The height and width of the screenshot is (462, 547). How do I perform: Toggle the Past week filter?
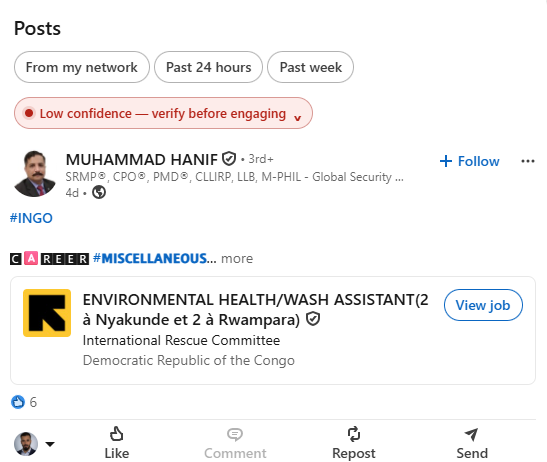(x=310, y=67)
